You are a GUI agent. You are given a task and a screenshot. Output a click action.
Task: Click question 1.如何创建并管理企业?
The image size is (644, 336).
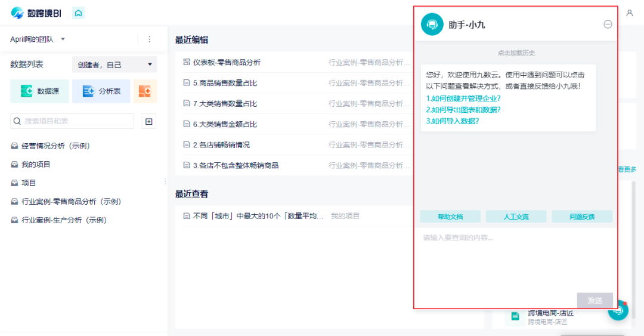(x=463, y=98)
